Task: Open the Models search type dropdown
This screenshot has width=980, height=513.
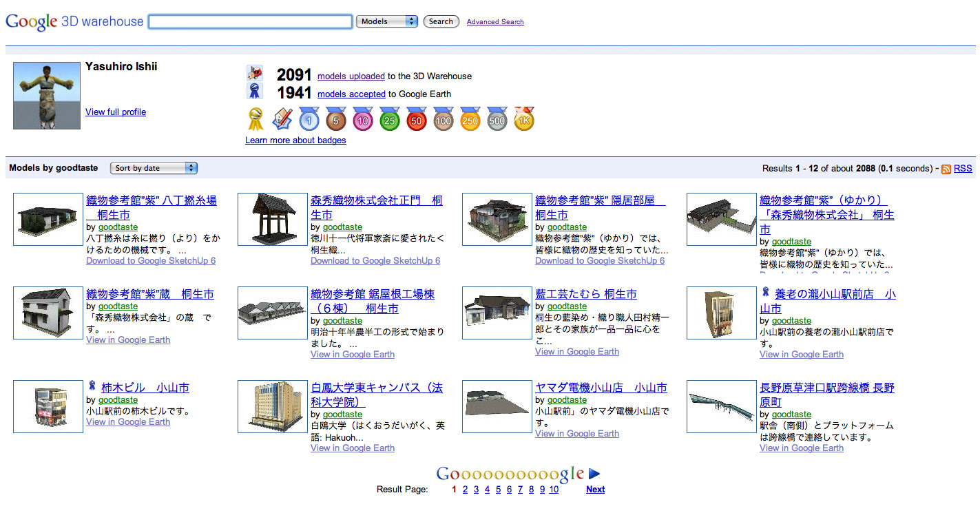Action: (387, 21)
